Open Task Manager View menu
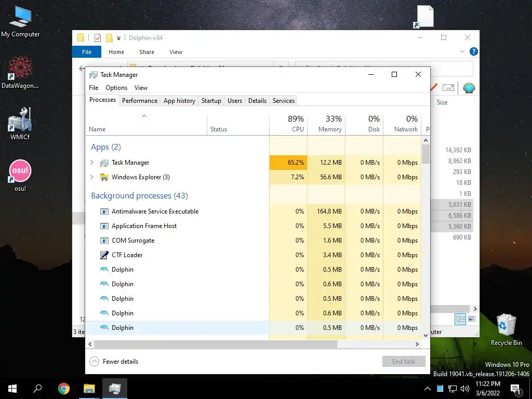This screenshot has width=532, height=399. [x=141, y=87]
